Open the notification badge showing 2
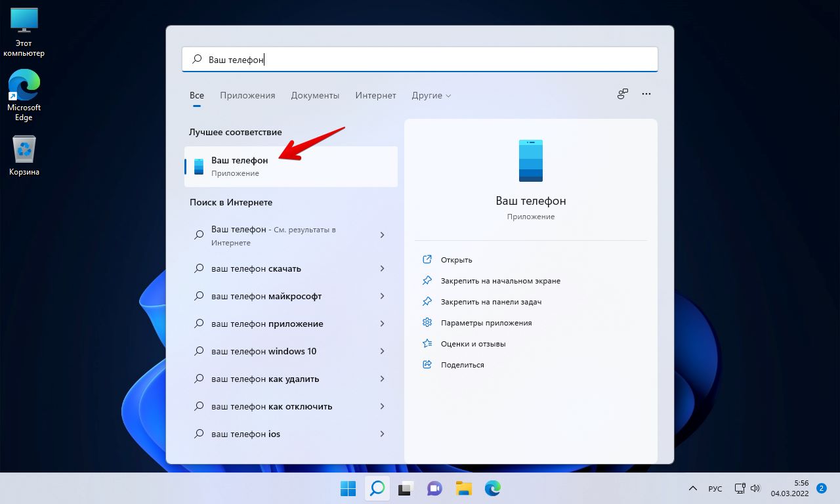 [822, 488]
